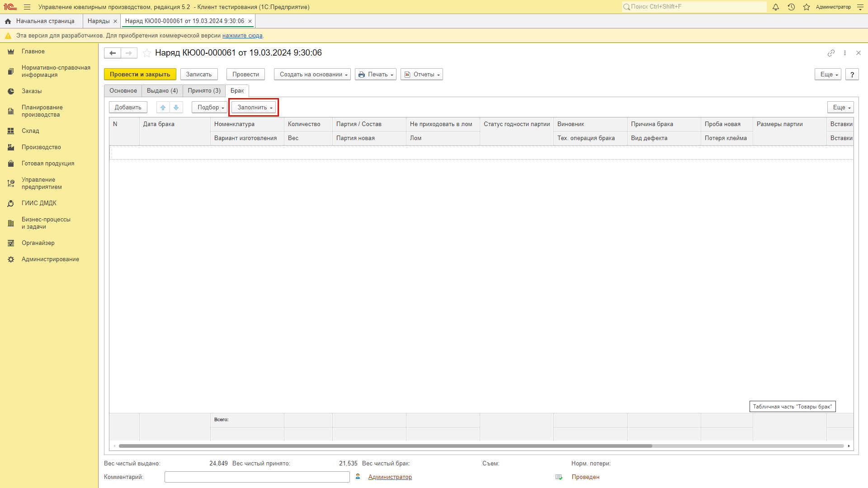Open Администратор link at bottom

[390, 477]
